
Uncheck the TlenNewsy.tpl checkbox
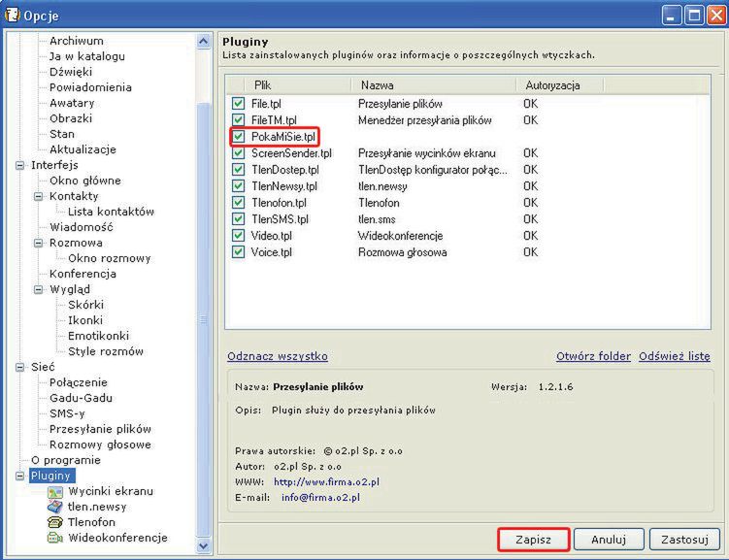pyautogui.click(x=238, y=186)
